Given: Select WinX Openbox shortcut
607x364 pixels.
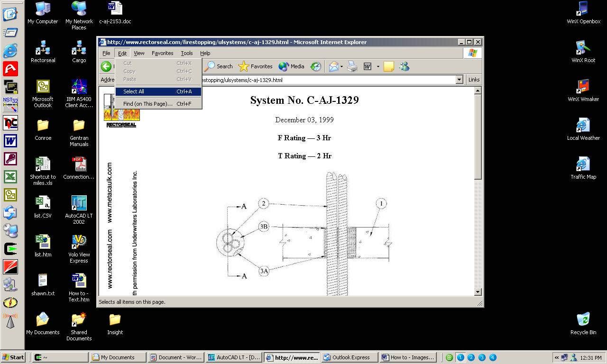Looking at the screenshot, I should (583, 13).
